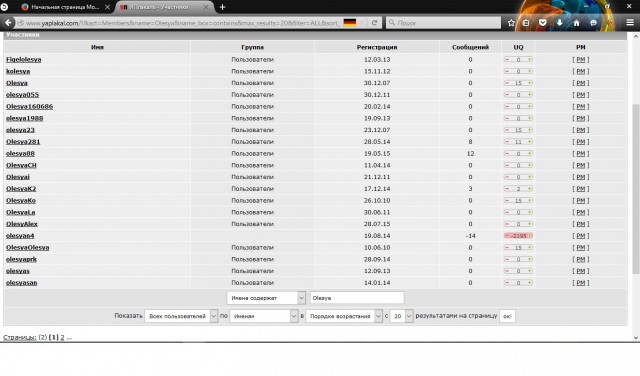Switch to the Начальная страница Mozilla tab
Viewport: 640px width, 376px height.
click(65, 7)
